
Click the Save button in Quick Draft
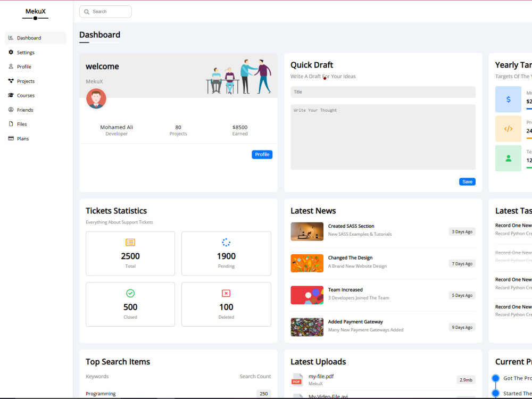point(467,182)
